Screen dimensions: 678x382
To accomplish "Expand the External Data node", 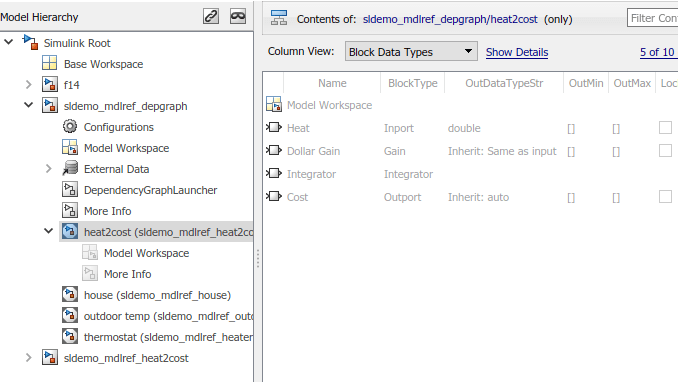I will [x=48, y=169].
